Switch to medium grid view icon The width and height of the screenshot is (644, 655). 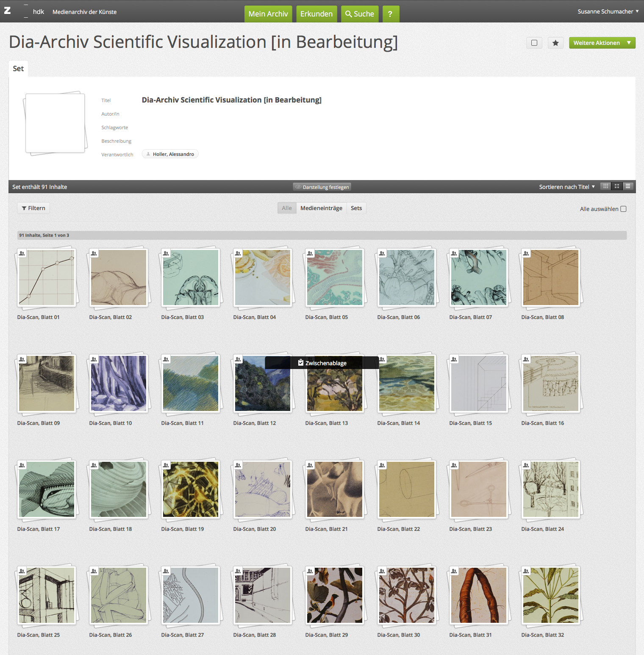[x=617, y=186]
